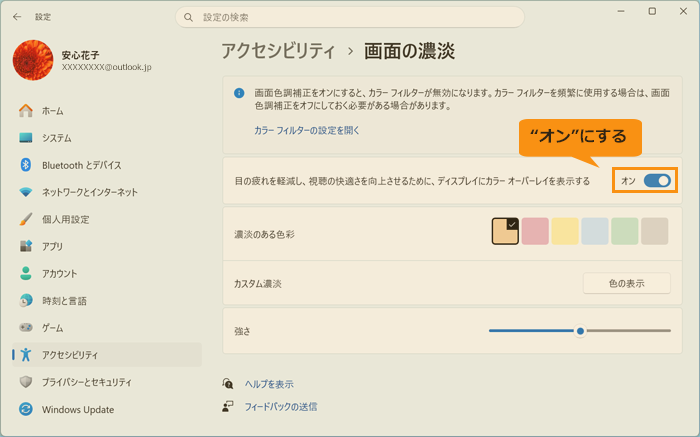Click the blue info circle icon
The image size is (700, 437).
pos(239,93)
